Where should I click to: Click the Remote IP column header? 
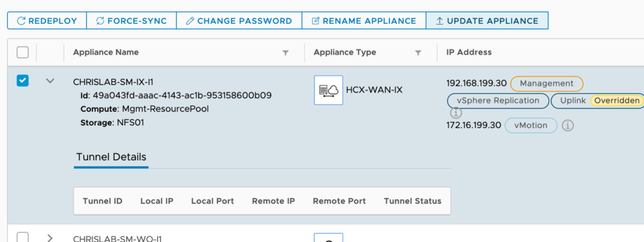click(x=274, y=201)
